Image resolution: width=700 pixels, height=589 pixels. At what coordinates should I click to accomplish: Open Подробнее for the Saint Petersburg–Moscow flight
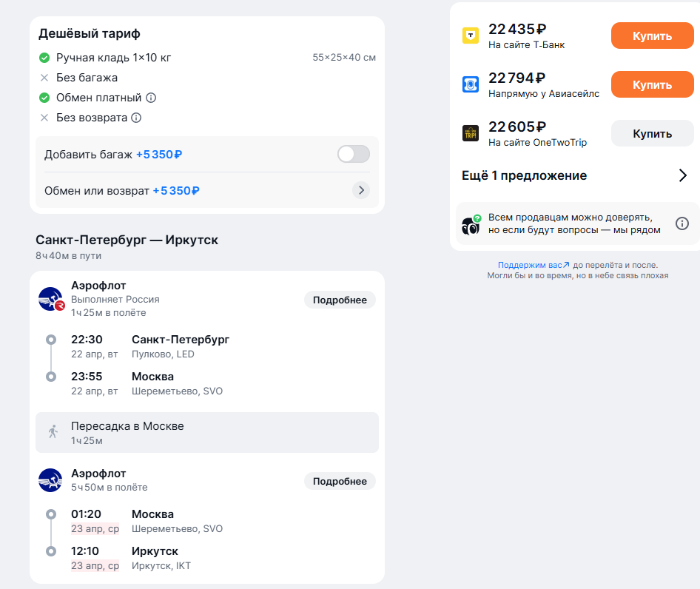tap(340, 300)
